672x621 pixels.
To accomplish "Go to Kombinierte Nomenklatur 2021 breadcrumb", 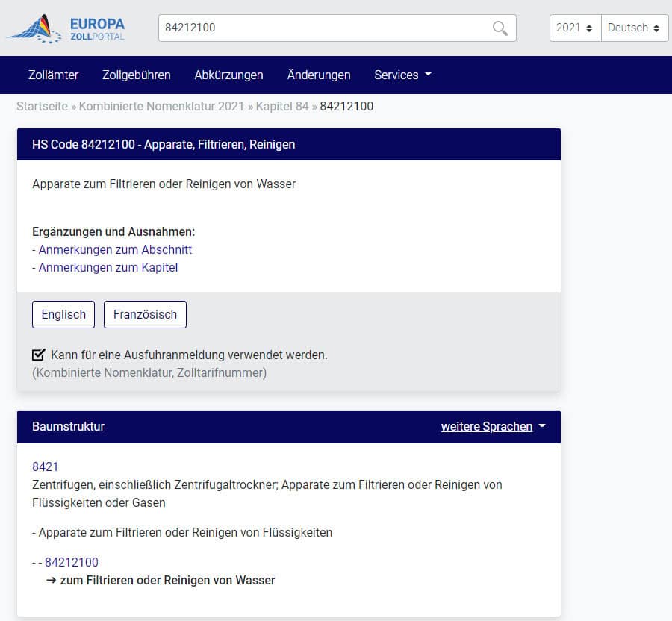I will pos(161,106).
